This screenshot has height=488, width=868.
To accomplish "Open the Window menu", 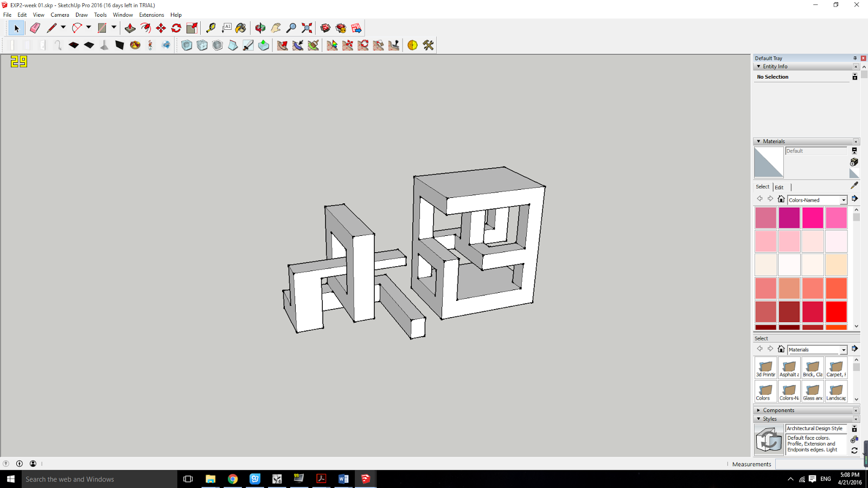I will 123,15.
